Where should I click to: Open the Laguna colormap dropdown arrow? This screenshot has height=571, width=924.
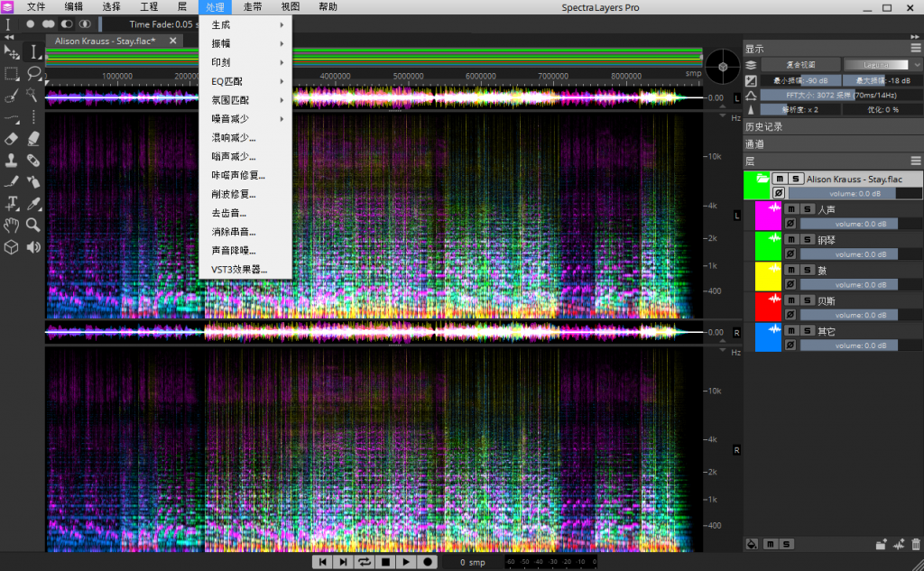click(917, 65)
